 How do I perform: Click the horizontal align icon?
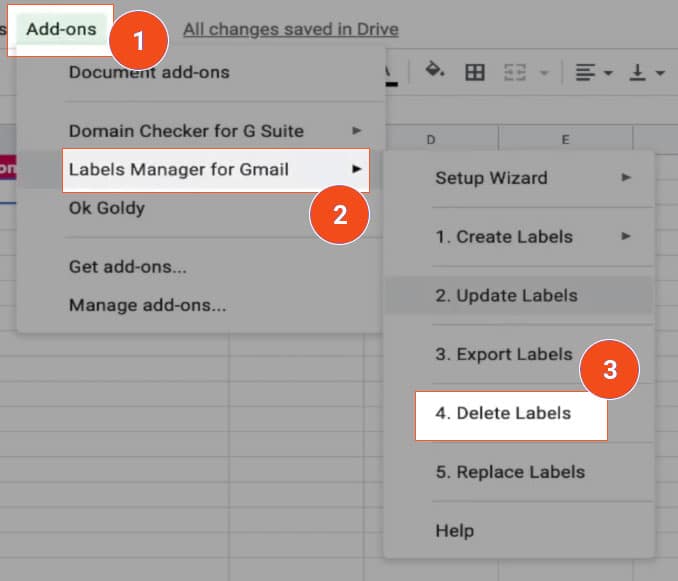click(585, 72)
